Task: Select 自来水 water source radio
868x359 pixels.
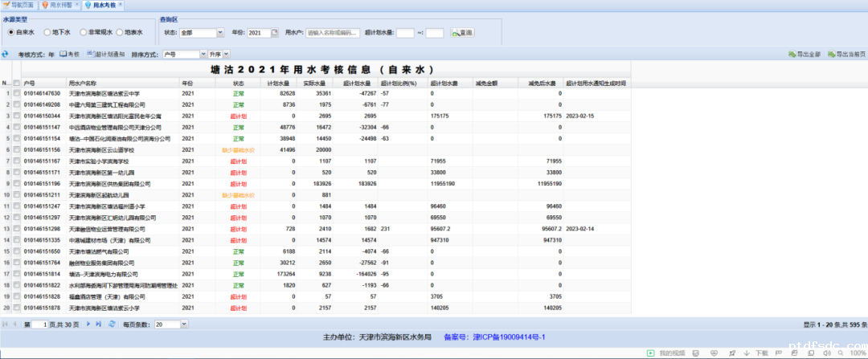Action: [x=11, y=33]
